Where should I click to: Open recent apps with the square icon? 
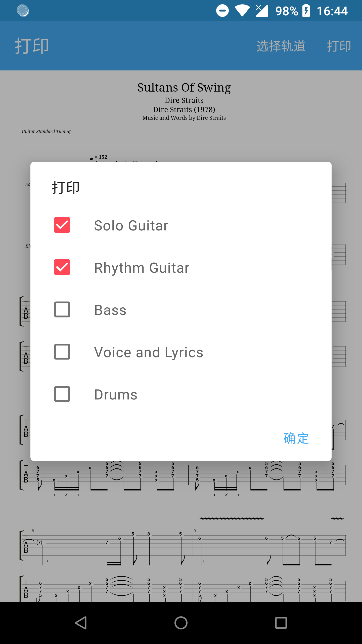click(x=281, y=623)
